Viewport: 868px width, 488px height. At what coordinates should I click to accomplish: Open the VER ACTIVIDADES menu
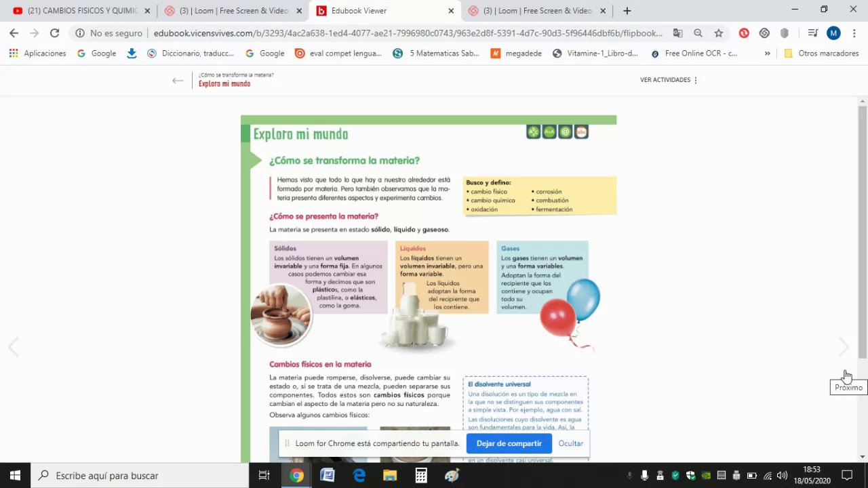coord(669,80)
